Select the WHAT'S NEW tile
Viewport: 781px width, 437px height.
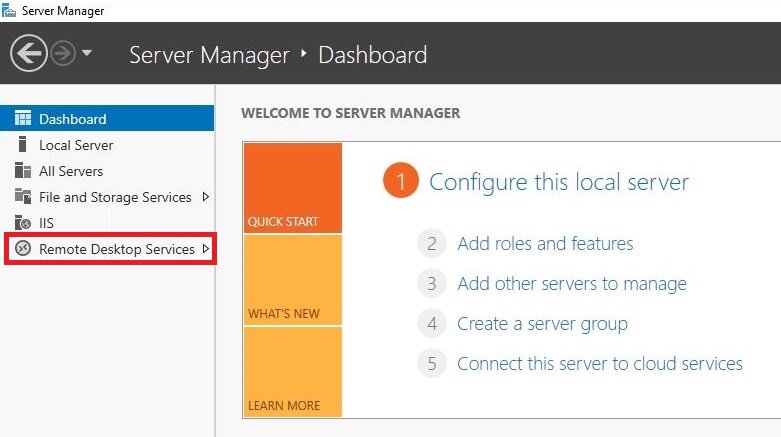coord(293,281)
